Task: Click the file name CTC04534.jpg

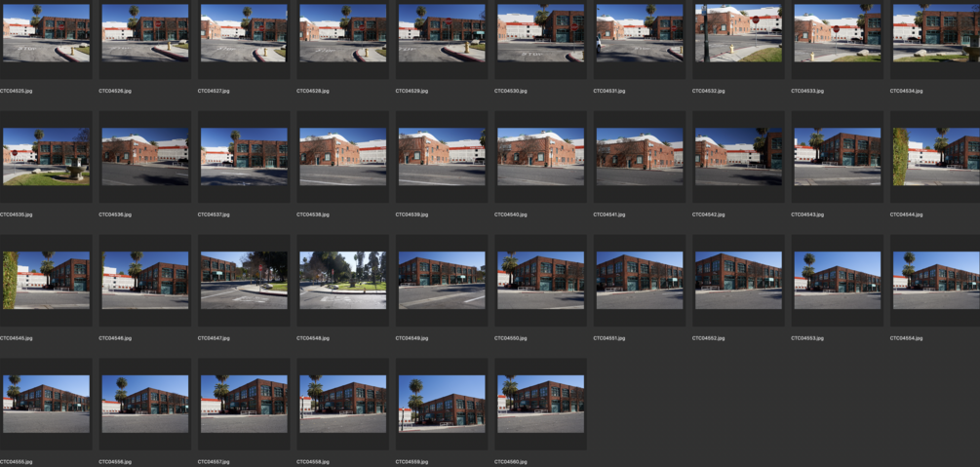Action: click(x=906, y=91)
